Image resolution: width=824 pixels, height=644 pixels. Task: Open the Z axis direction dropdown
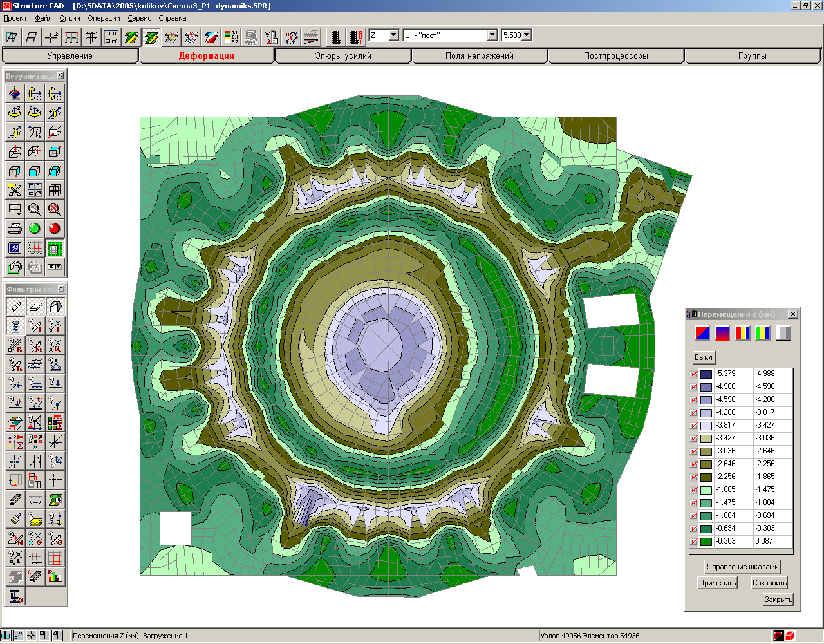pos(393,35)
